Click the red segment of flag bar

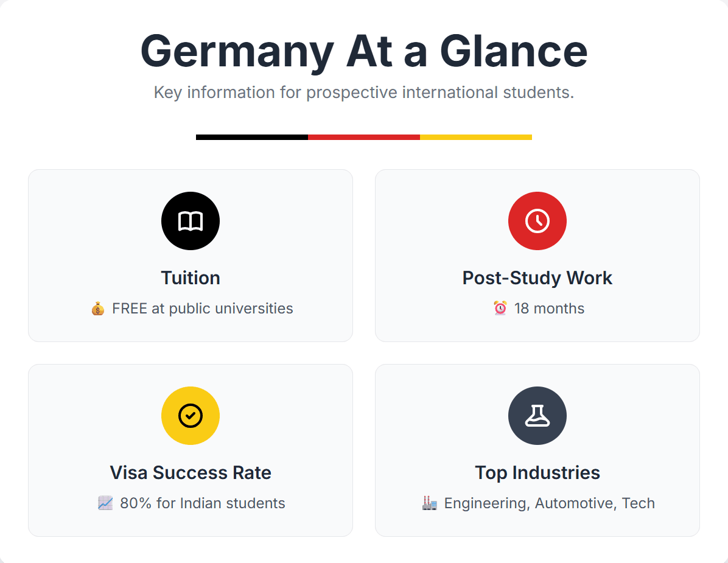(x=364, y=138)
